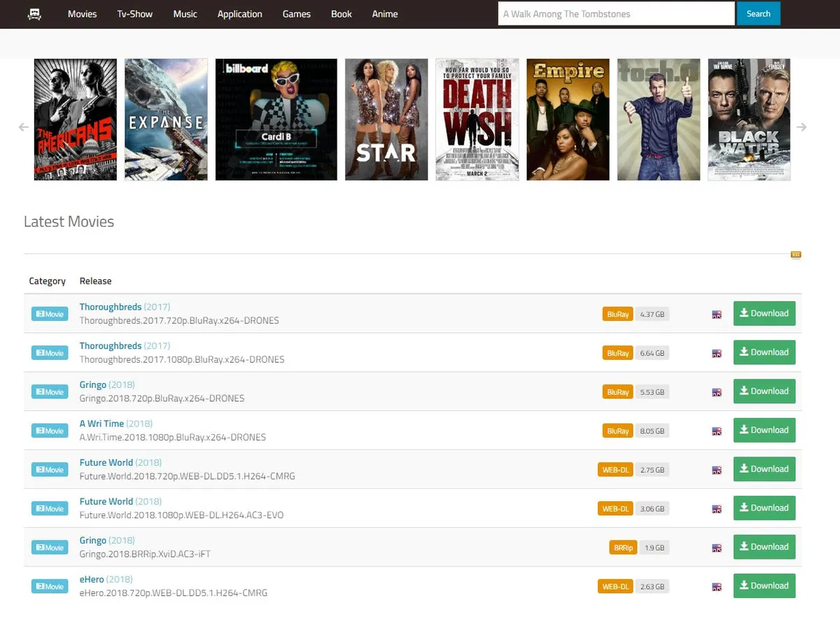This screenshot has width=840, height=631.
Task: Open the Tv-Show menu item
Action: (x=134, y=13)
